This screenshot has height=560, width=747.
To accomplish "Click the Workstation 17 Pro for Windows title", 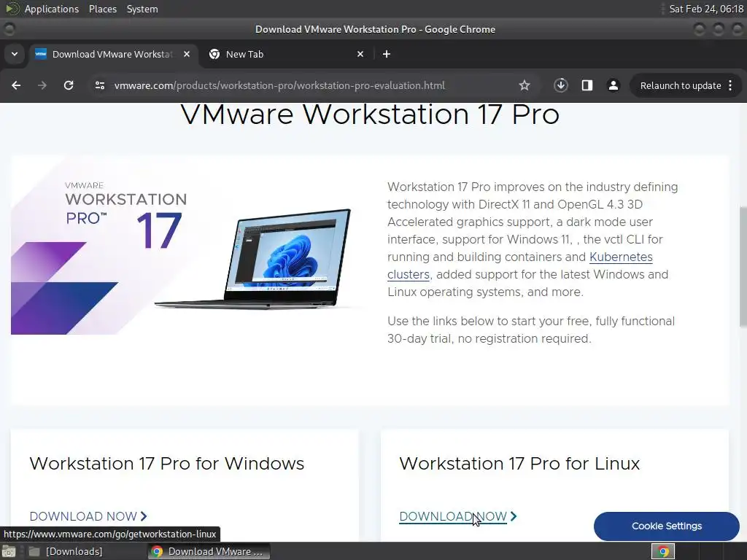I will 167,463.
